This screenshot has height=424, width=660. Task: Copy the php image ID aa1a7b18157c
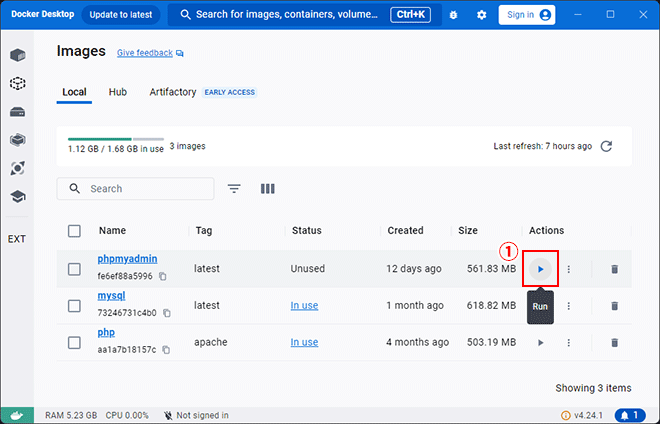(x=166, y=350)
